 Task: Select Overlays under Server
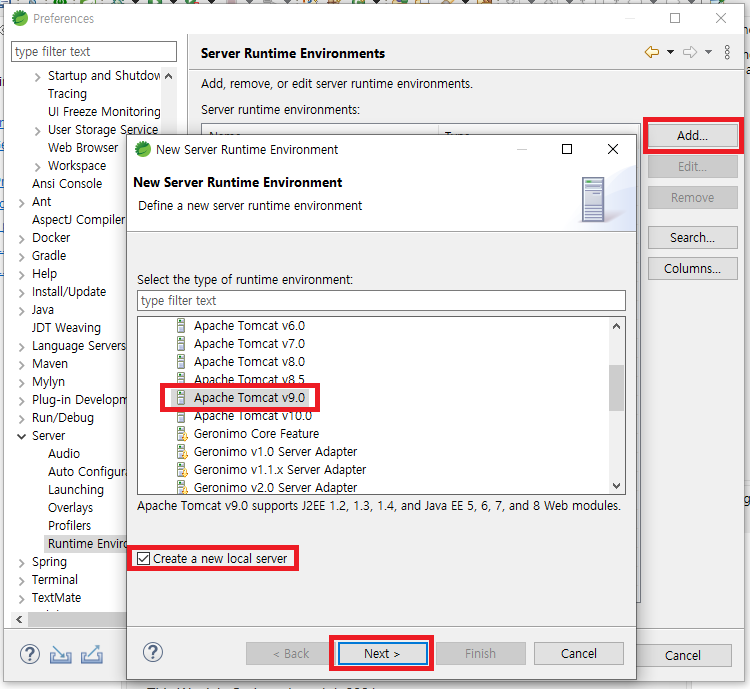point(71,507)
